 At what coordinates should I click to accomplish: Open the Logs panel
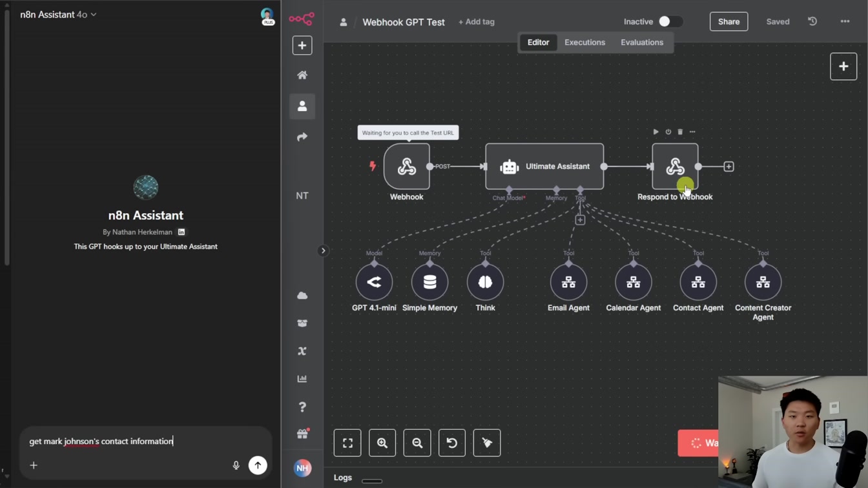pyautogui.click(x=343, y=478)
